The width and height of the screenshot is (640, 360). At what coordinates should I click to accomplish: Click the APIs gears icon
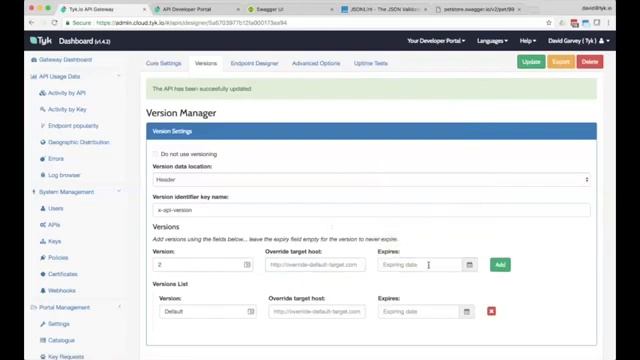[42, 225]
